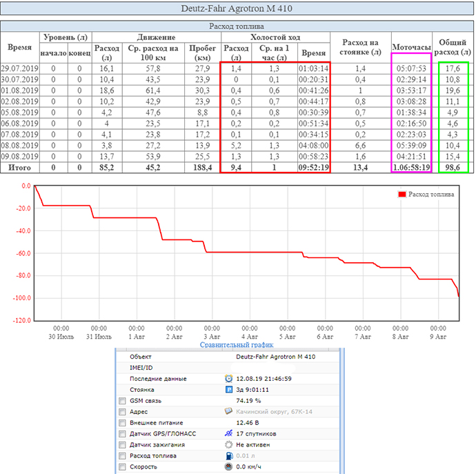Click the Итого total fuel value 98,6

(453, 168)
